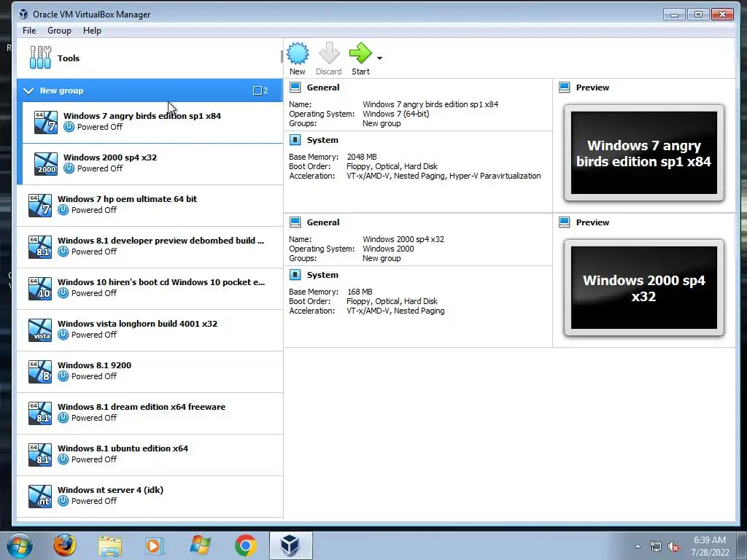747x560 pixels.
Task: Open Windows Explorer from the taskbar
Action: tap(110, 546)
